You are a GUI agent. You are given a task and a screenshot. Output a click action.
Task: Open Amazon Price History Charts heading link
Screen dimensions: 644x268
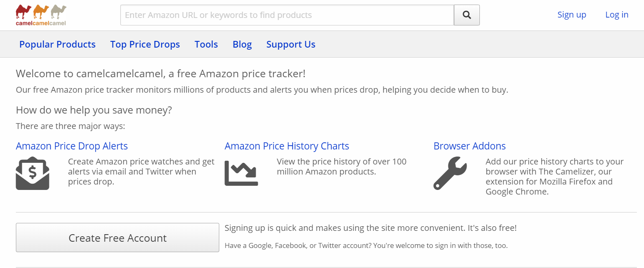click(287, 146)
